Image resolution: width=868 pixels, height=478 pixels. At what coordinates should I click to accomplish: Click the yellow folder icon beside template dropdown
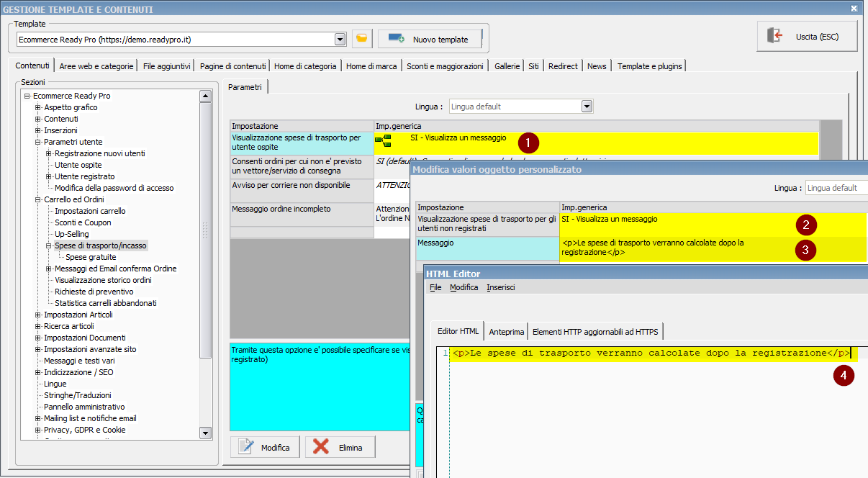point(362,39)
